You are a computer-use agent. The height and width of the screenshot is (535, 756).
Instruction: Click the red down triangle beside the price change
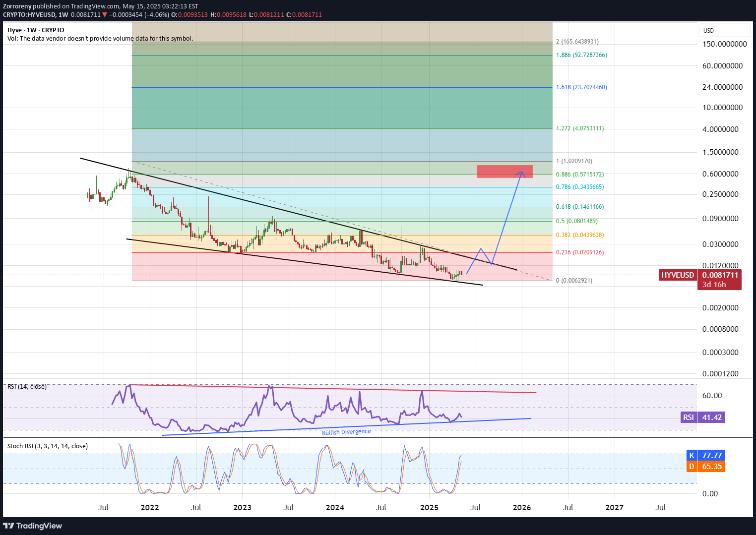coord(105,15)
